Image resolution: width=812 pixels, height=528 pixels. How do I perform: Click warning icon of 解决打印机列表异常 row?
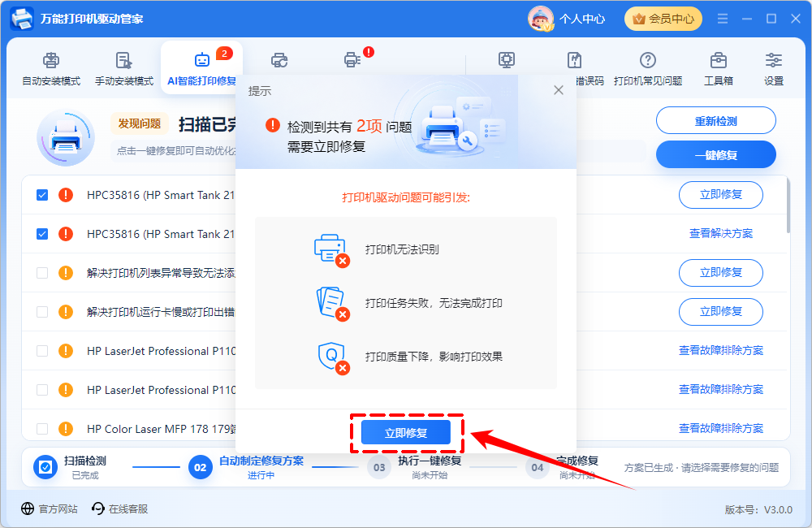pyautogui.click(x=66, y=273)
